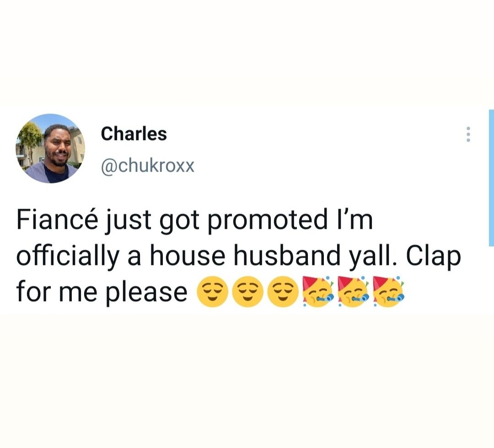Open the @chukroxx handle link
Screen dimensions: 494x448
147,166
